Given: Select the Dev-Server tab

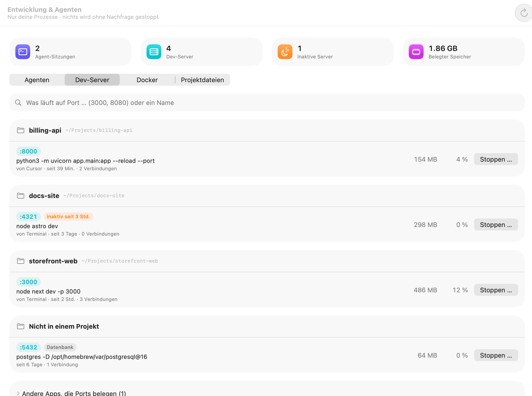Looking at the screenshot, I should [92, 80].
